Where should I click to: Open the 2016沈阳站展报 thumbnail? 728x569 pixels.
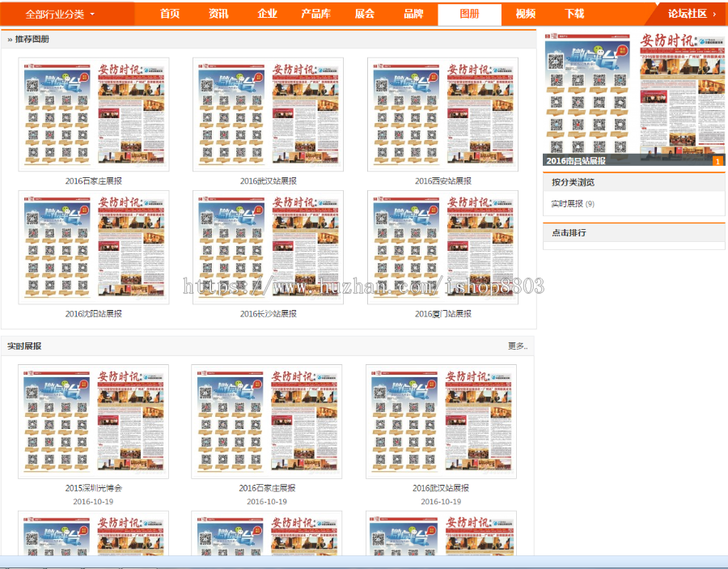click(x=94, y=247)
